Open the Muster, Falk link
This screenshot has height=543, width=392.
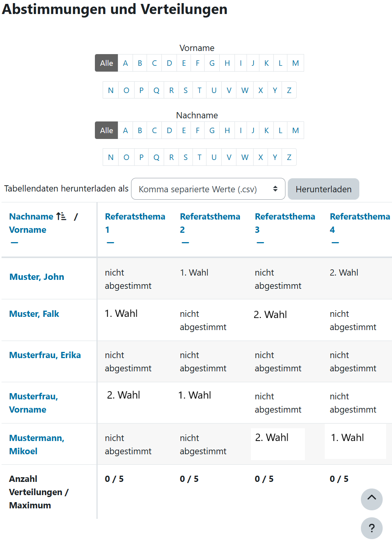coord(34,313)
